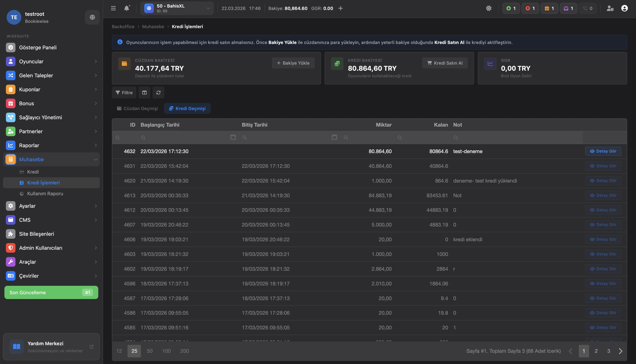The width and height of the screenshot is (636, 364).
Task: Expand the Oyuncular sidebar menu
Action: 51,61
